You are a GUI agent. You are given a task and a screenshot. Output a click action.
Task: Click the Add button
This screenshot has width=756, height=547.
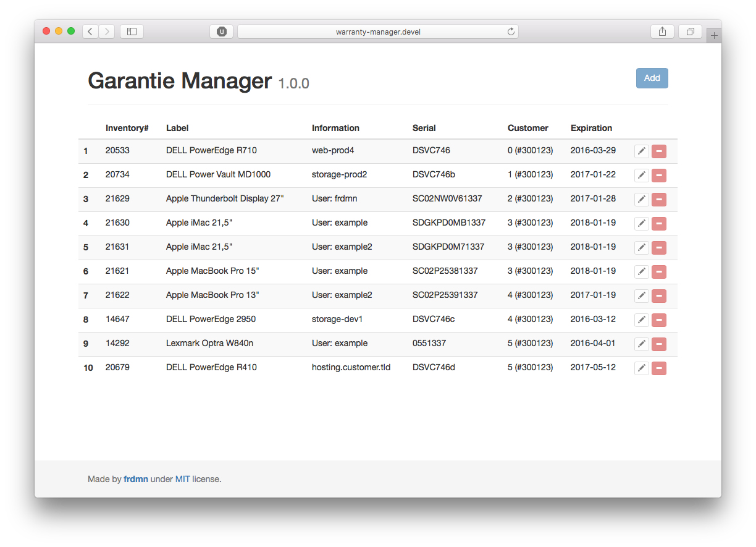coord(652,78)
